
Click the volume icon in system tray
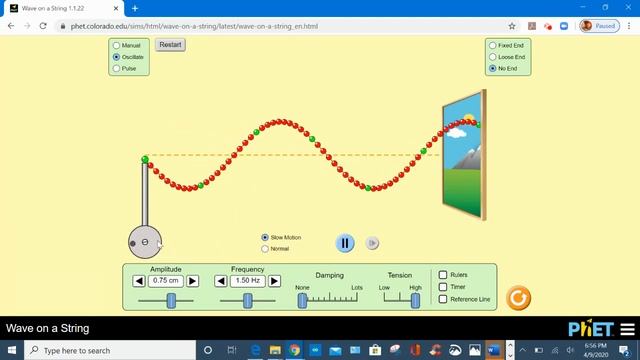[x=570, y=350]
